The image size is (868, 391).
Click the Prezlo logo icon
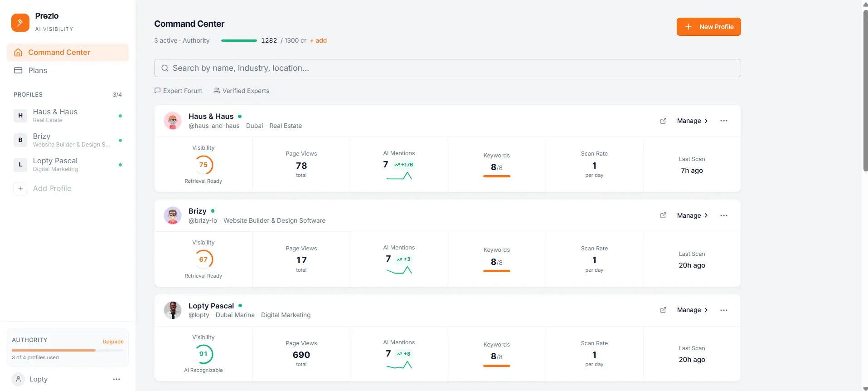20,22
